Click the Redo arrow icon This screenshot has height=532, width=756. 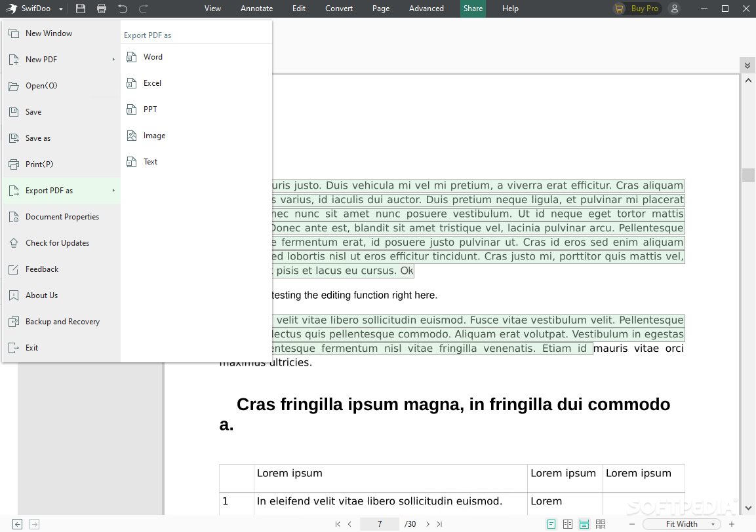[143, 9]
